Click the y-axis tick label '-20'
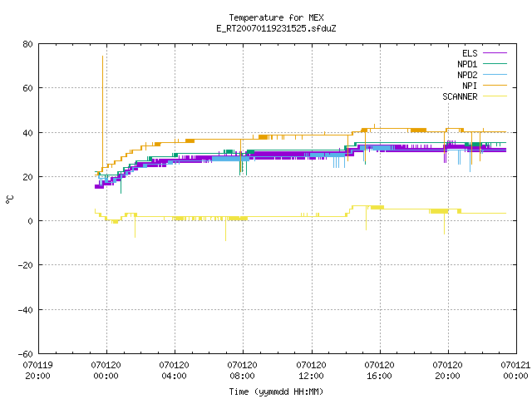This screenshot has width=532, height=399. pos(26,265)
